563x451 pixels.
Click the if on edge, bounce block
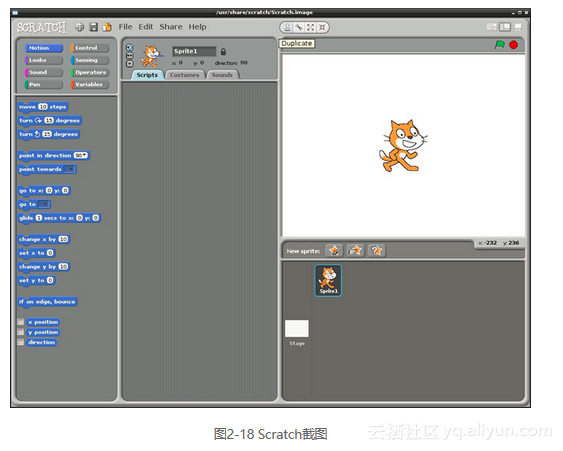(x=47, y=302)
